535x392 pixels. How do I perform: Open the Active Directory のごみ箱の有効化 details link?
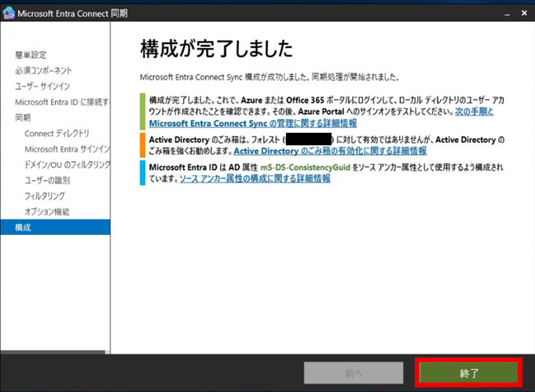tap(330, 151)
